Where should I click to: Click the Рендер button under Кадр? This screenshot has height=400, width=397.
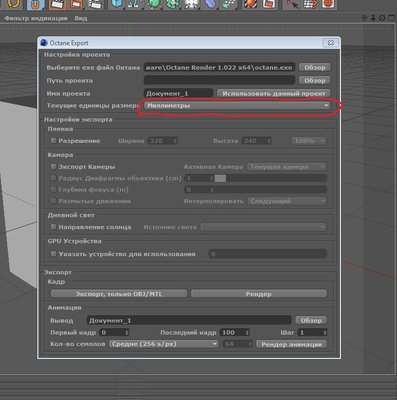259,294
